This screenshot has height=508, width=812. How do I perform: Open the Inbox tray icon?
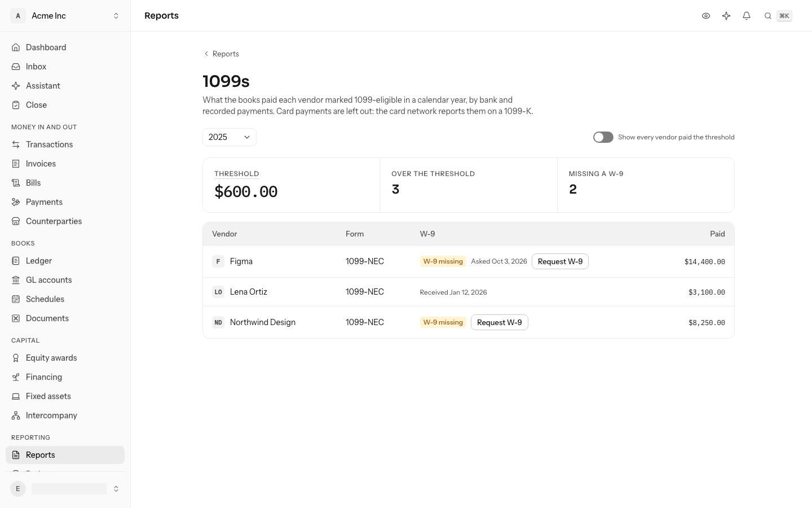16,67
